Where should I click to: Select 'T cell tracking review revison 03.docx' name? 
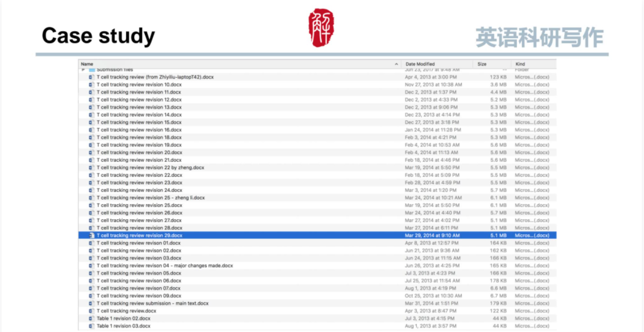138,258
